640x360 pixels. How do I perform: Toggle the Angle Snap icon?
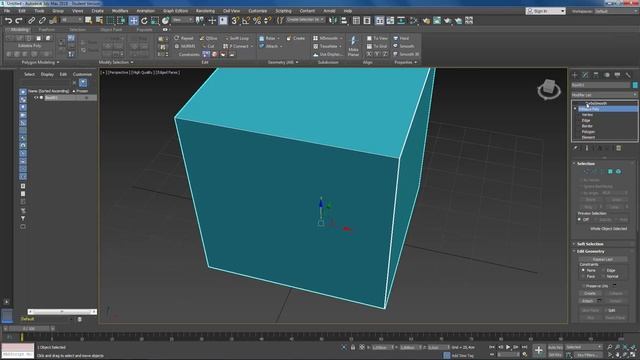(246, 20)
